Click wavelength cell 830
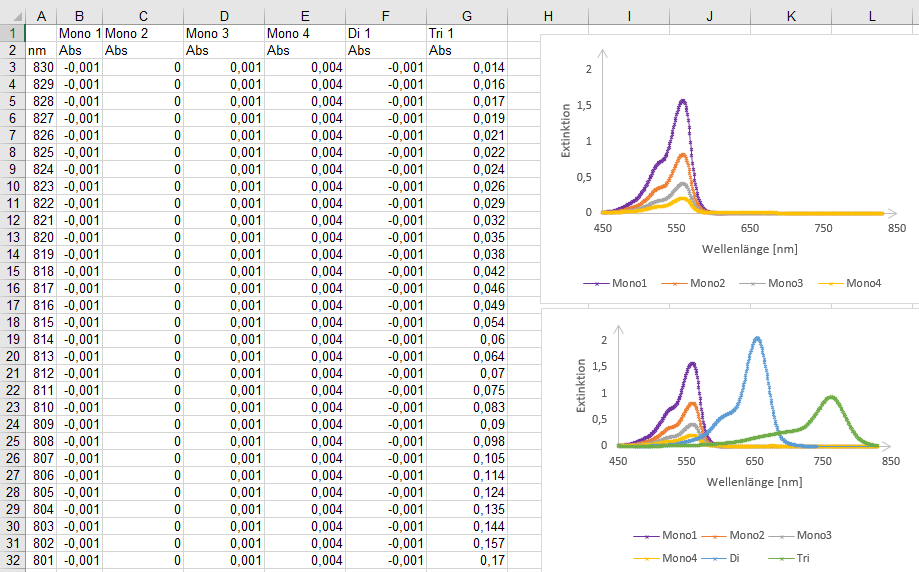 click(40, 68)
